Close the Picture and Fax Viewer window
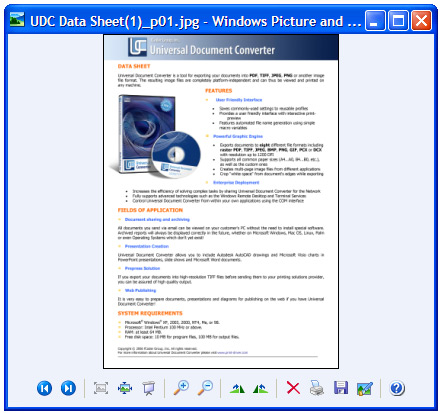The height and width of the screenshot is (413, 441). 421,21
